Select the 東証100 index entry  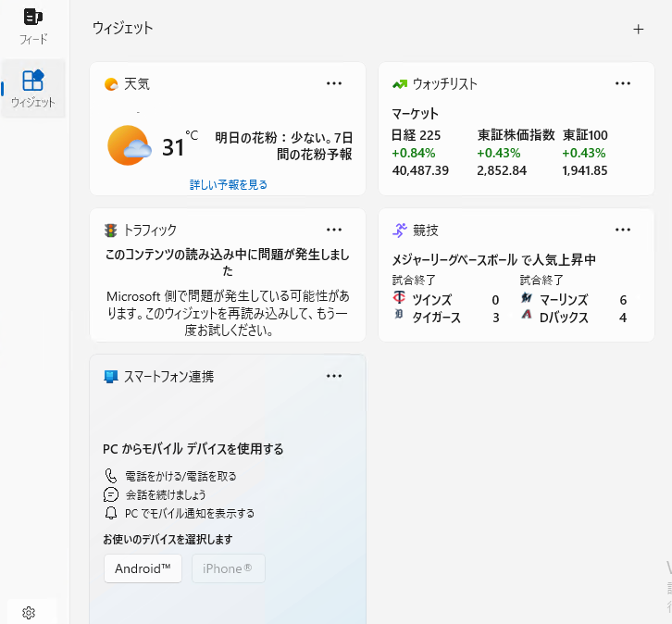click(585, 135)
